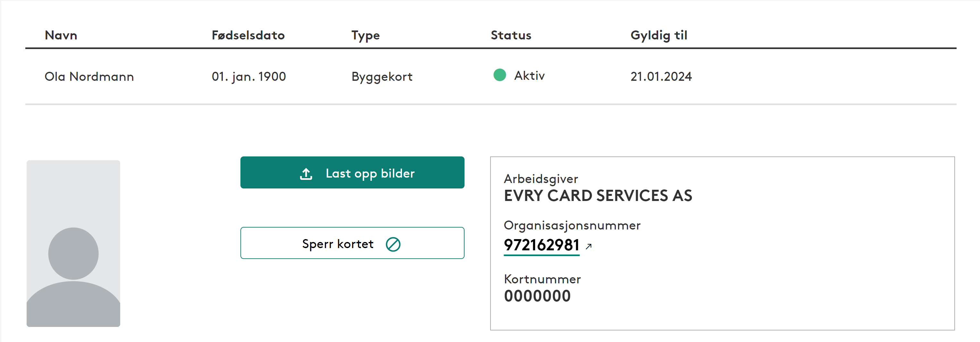The width and height of the screenshot is (980, 342).
Task: Click the Aktiv status text
Action: coord(529,75)
